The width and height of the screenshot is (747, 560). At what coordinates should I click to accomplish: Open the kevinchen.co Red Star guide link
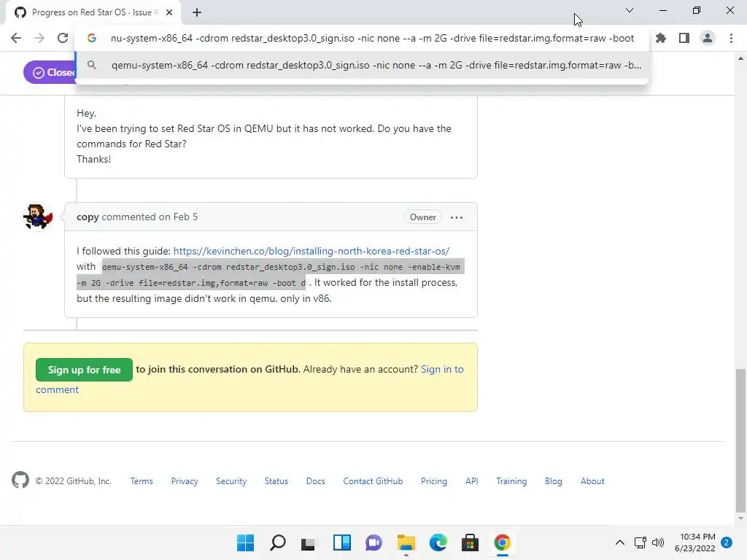(x=311, y=251)
